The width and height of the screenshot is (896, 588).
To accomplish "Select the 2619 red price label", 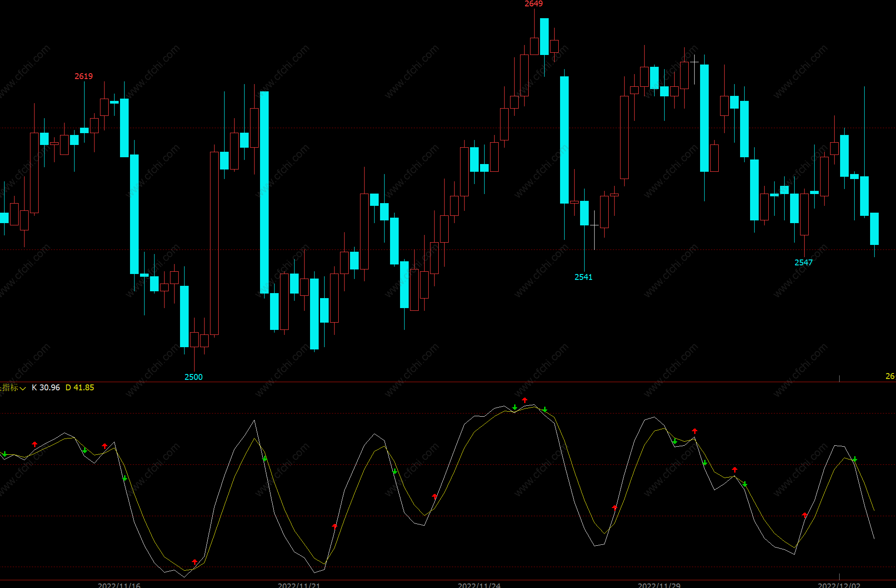I will (84, 76).
